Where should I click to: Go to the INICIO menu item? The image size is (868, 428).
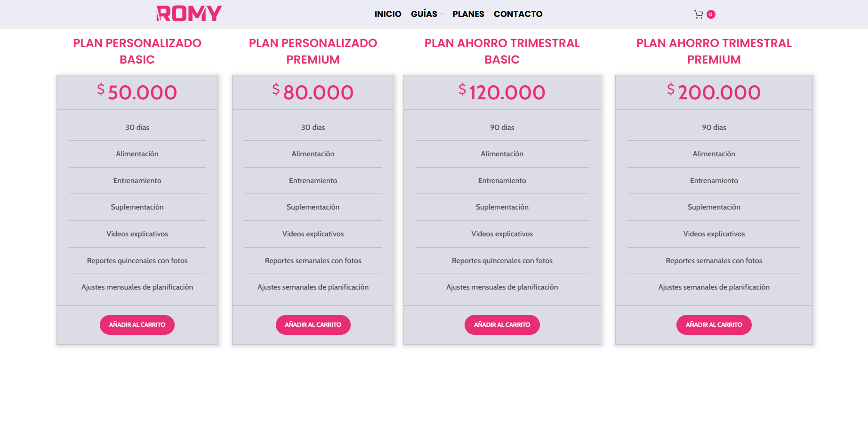[x=388, y=14]
